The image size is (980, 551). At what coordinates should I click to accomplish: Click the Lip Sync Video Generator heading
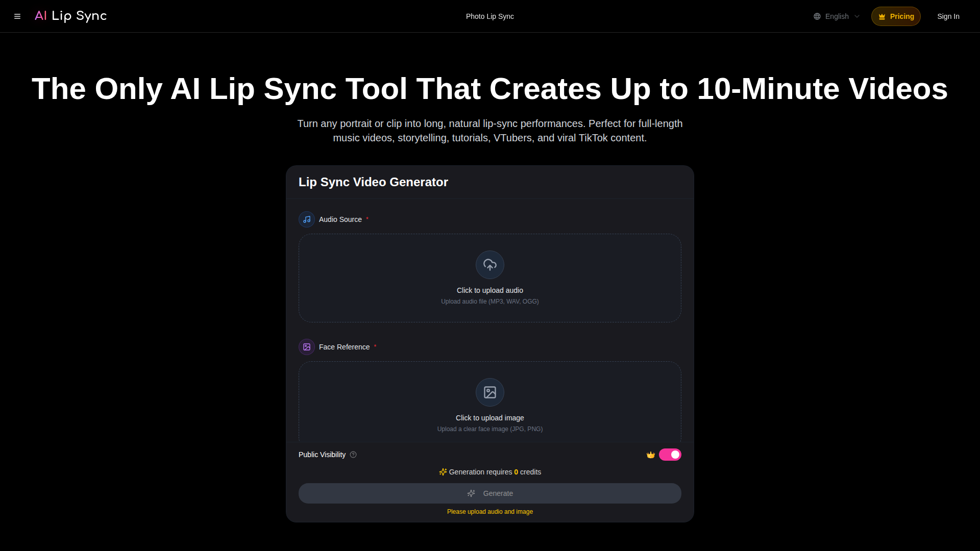(x=373, y=182)
